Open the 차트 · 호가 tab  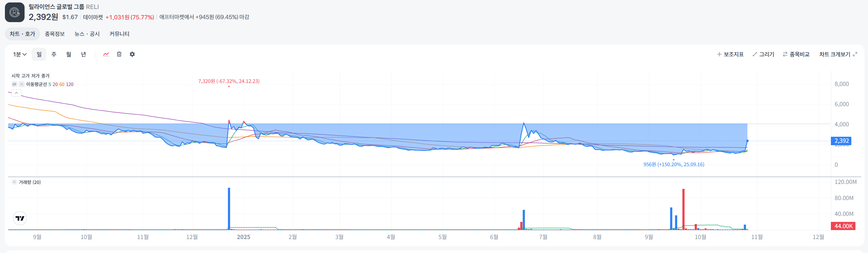tap(22, 34)
